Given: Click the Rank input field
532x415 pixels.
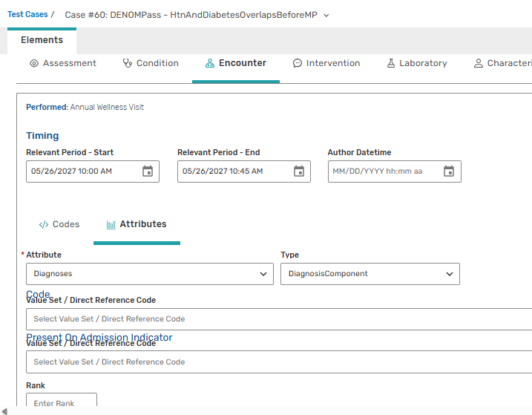Looking at the screenshot, I should (61, 403).
